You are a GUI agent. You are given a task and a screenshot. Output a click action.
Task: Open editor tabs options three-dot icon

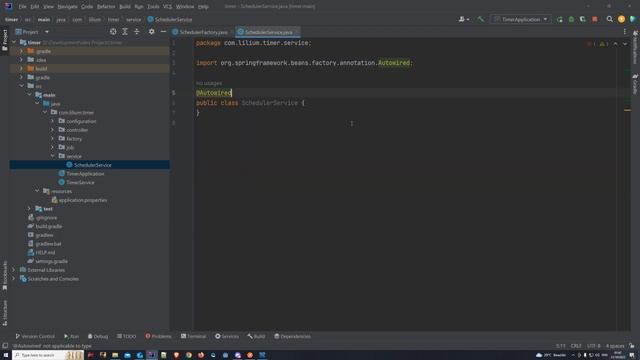click(x=624, y=31)
